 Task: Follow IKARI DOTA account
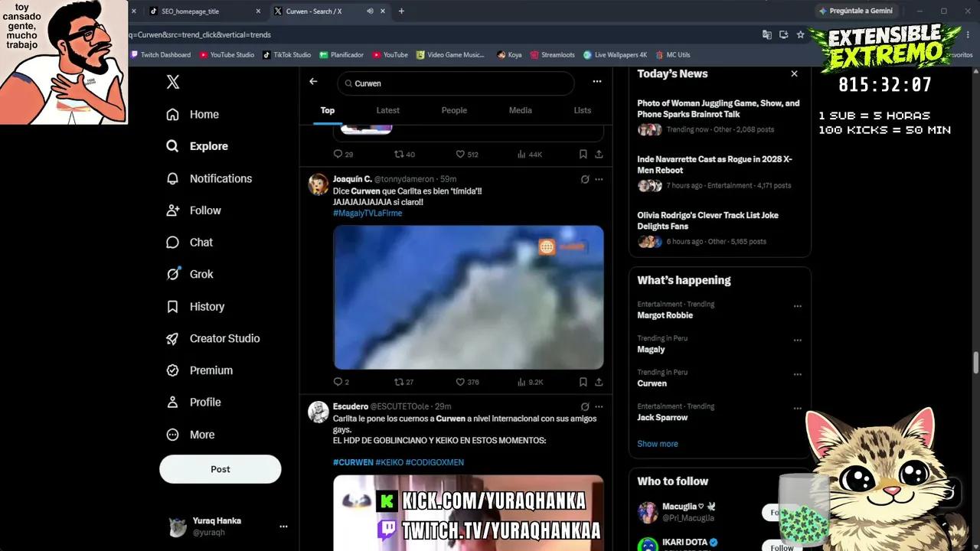(782, 546)
